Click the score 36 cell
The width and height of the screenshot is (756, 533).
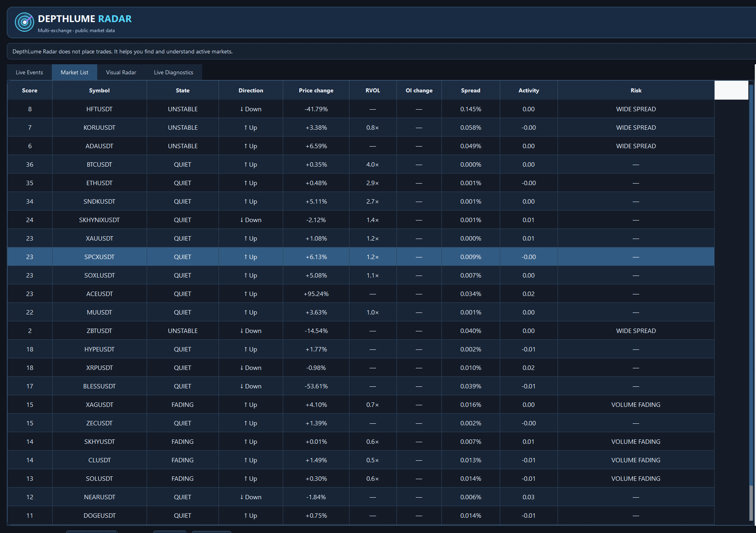point(30,164)
